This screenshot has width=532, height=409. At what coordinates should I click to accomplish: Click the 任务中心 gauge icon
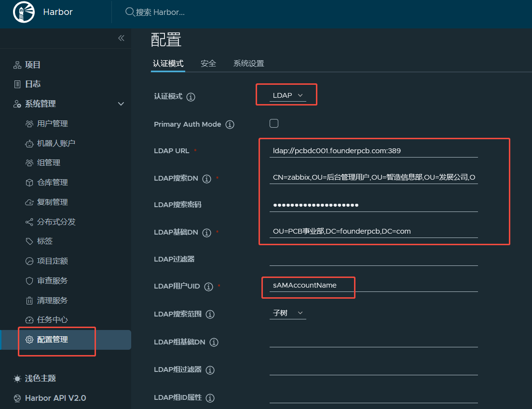click(29, 320)
